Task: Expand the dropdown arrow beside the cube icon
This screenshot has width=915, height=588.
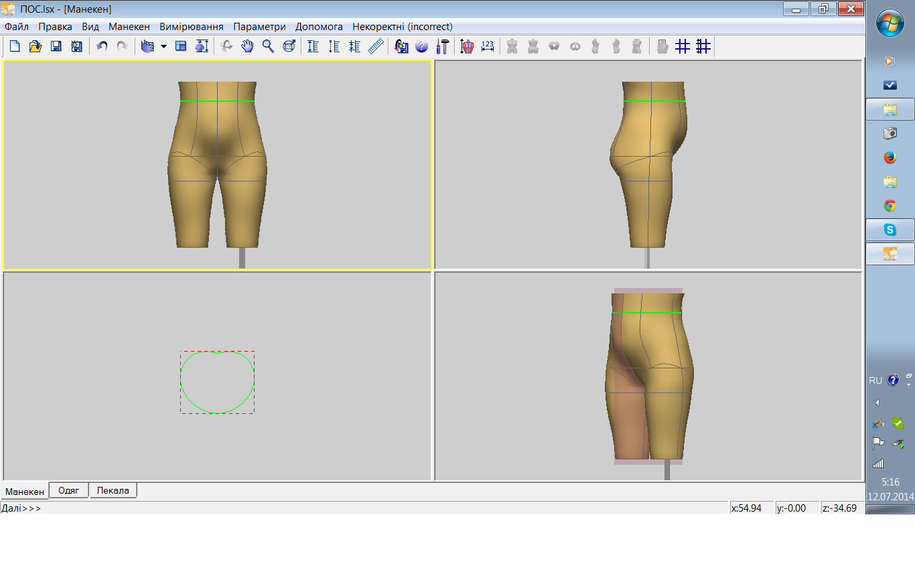Action: (x=163, y=47)
